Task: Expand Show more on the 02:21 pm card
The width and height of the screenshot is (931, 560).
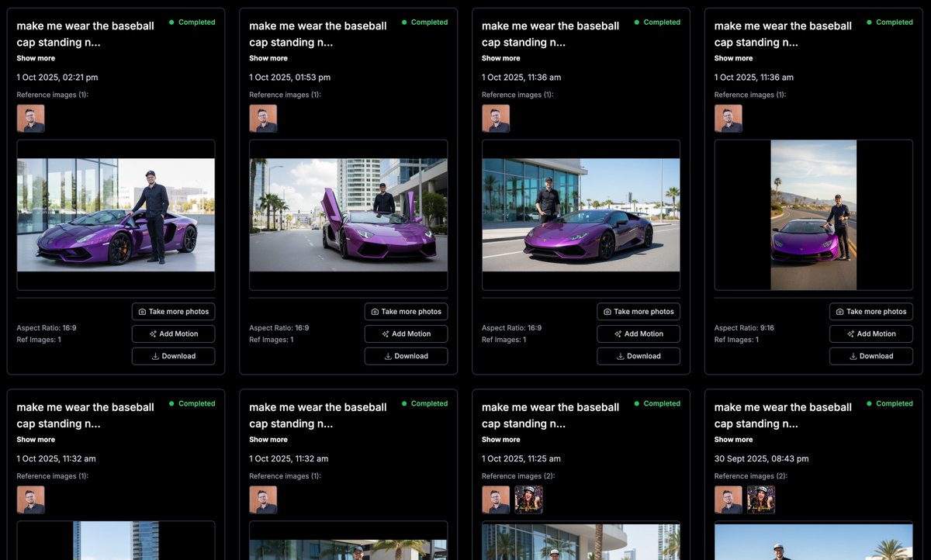Action: tap(36, 58)
